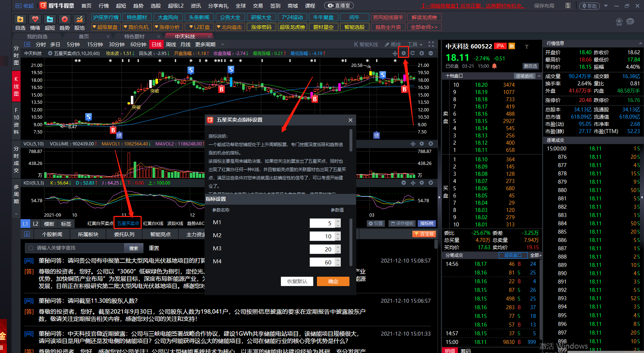Open the 选股 menu
Image resolution: width=644 pixels, height=353 pixels.
coord(156,5)
